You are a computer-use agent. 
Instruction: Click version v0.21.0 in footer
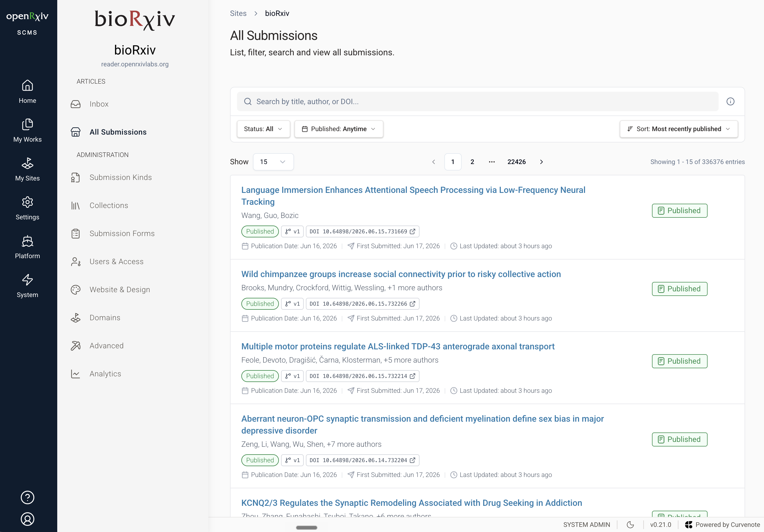coord(661,525)
